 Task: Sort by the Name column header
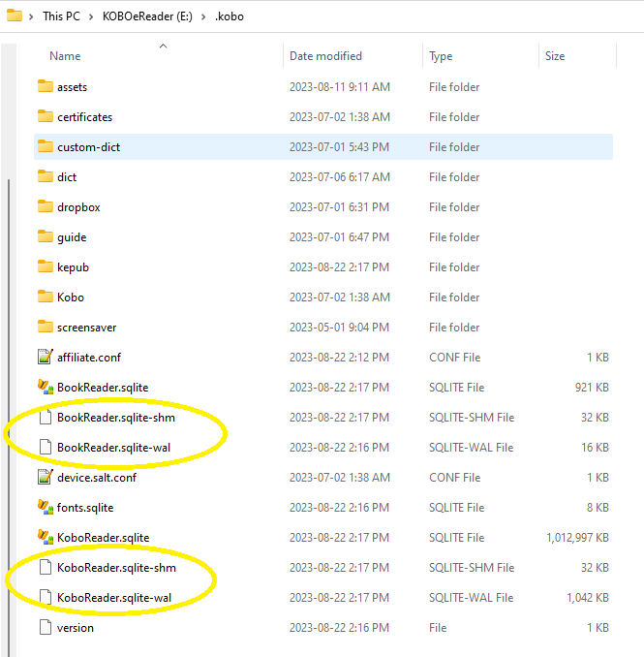coord(65,56)
